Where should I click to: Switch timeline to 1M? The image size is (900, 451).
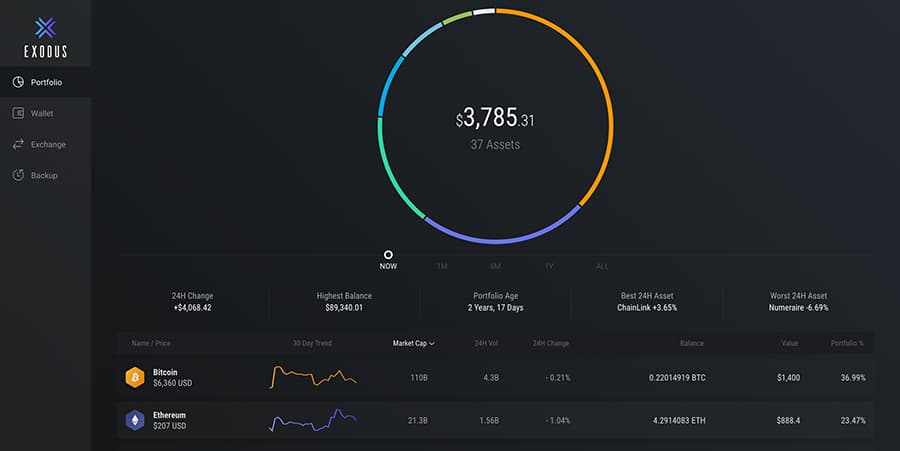click(x=442, y=266)
